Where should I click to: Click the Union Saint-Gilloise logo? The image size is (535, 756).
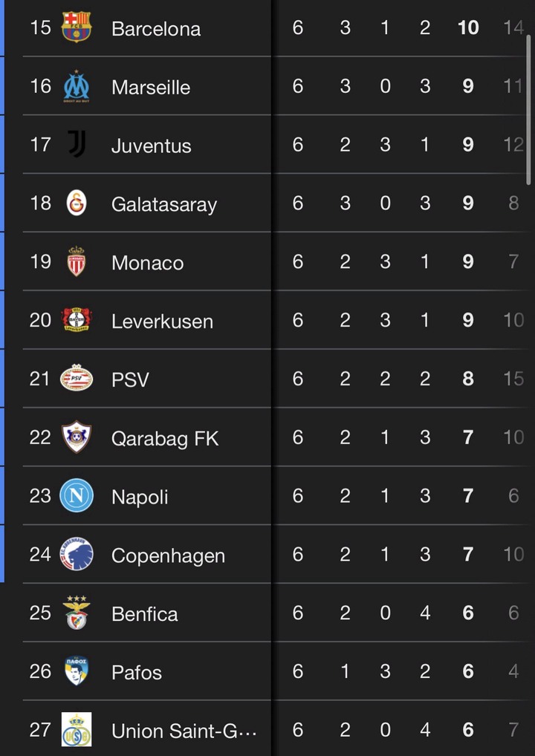coord(77,730)
